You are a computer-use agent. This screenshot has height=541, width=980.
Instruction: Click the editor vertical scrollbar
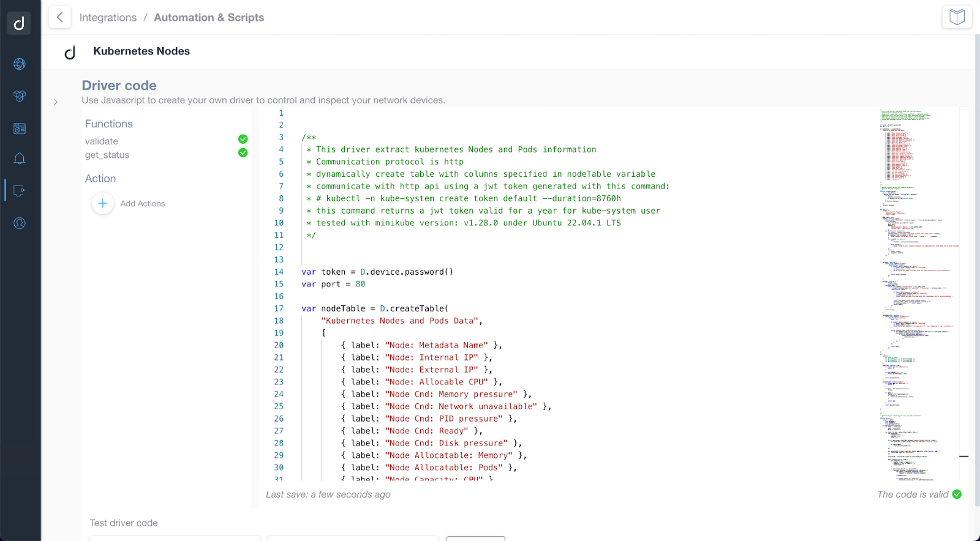coord(964,294)
